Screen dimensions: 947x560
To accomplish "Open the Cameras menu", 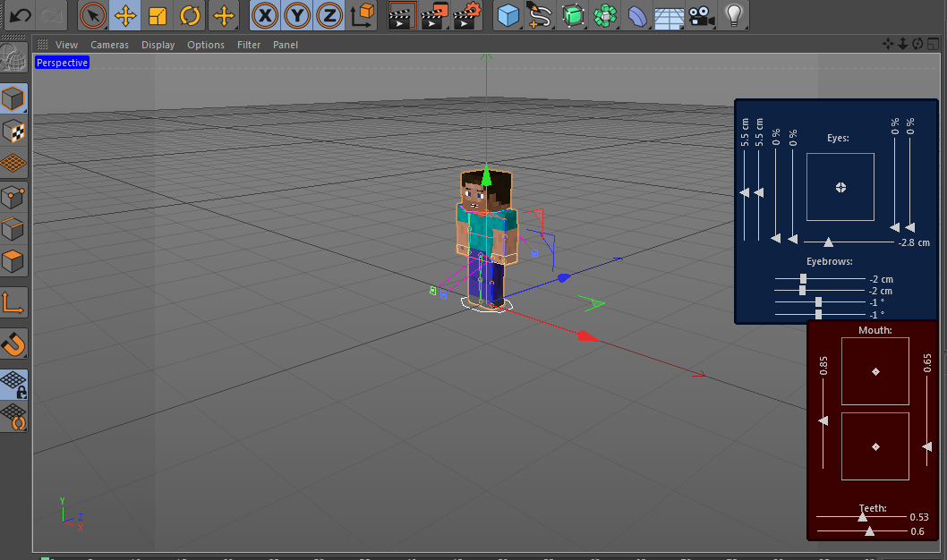I will (109, 45).
